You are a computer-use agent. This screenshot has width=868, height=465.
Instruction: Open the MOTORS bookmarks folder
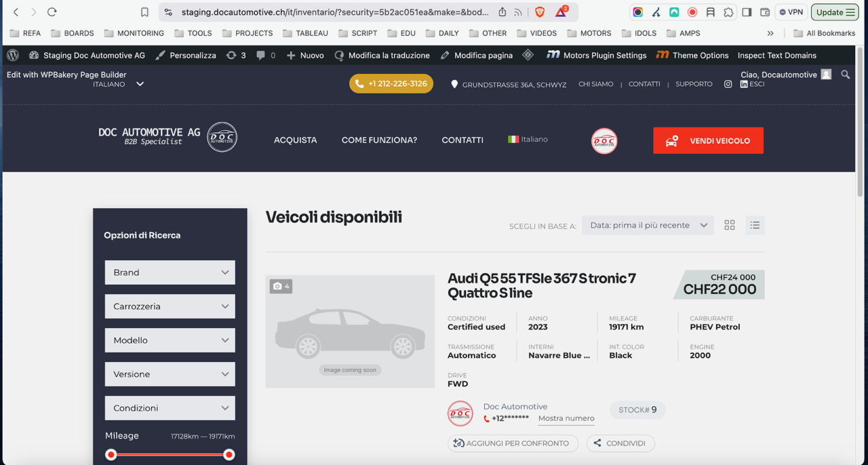(x=589, y=33)
